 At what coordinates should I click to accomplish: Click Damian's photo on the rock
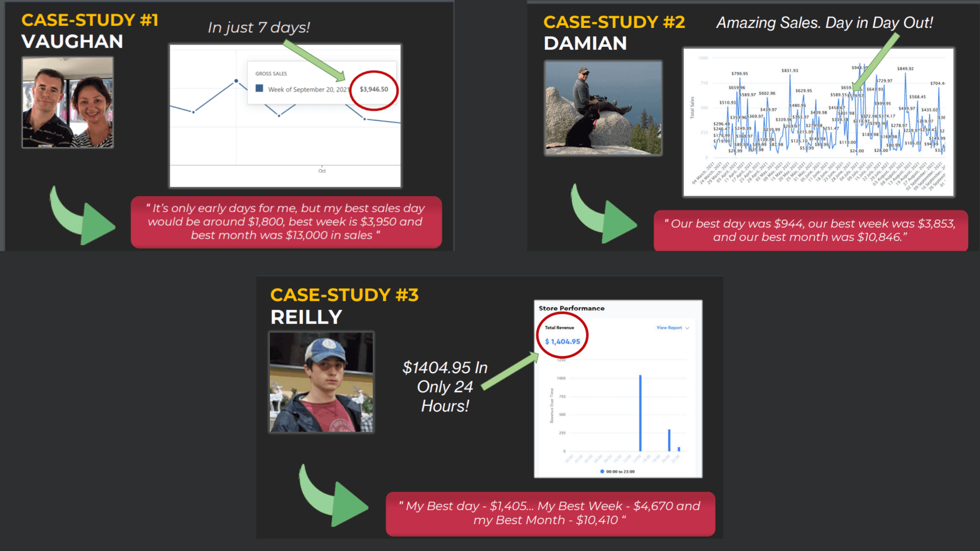coord(603,108)
